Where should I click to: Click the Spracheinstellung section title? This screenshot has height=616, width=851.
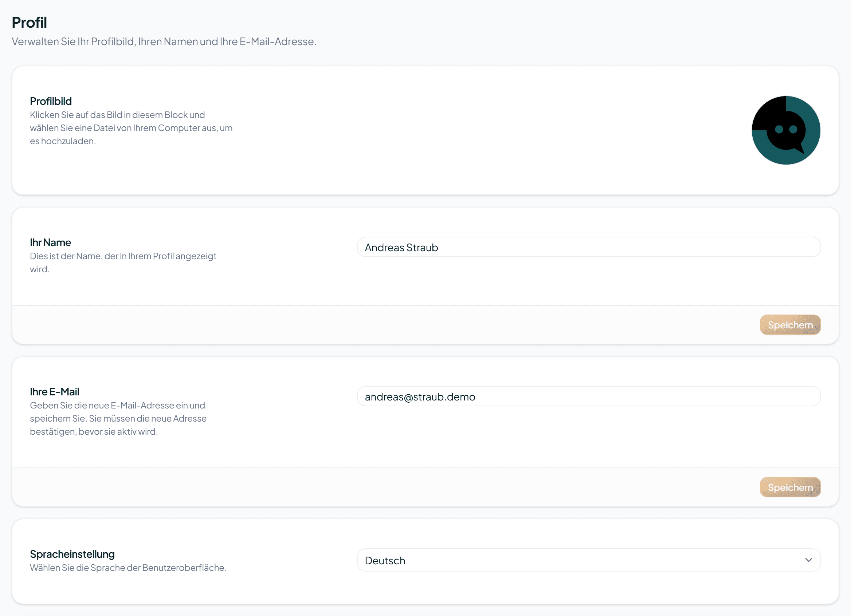point(72,554)
